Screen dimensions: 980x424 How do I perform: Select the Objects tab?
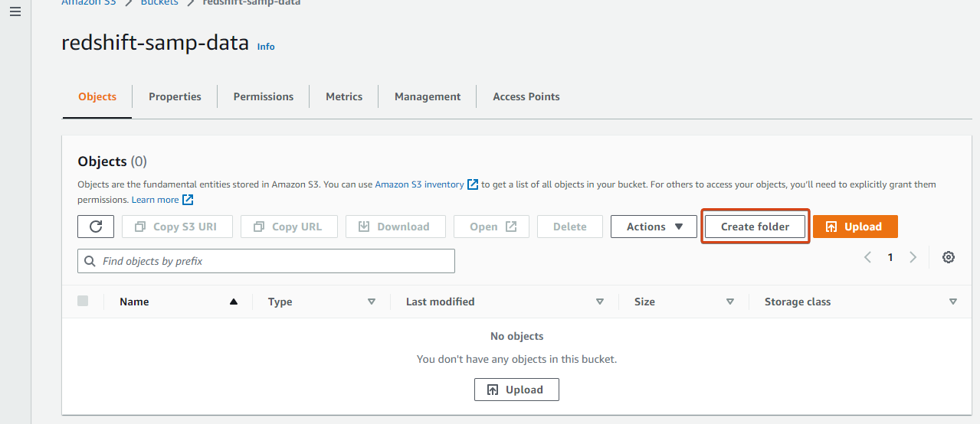tap(97, 96)
